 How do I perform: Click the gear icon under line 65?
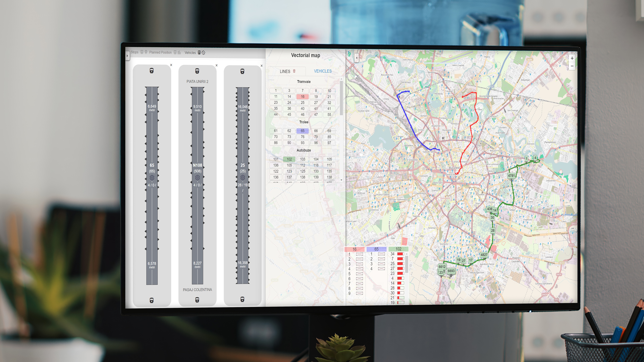point(152,178)
